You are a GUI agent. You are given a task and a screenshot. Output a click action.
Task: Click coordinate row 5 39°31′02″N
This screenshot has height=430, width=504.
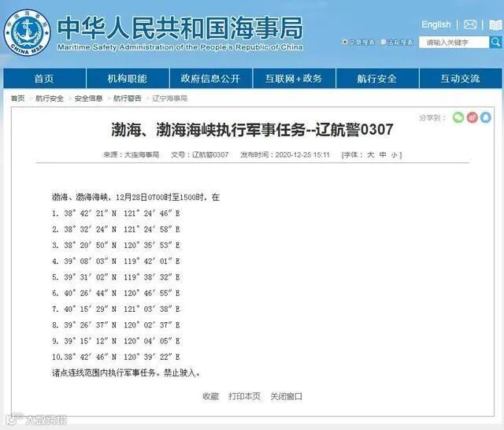116,277
